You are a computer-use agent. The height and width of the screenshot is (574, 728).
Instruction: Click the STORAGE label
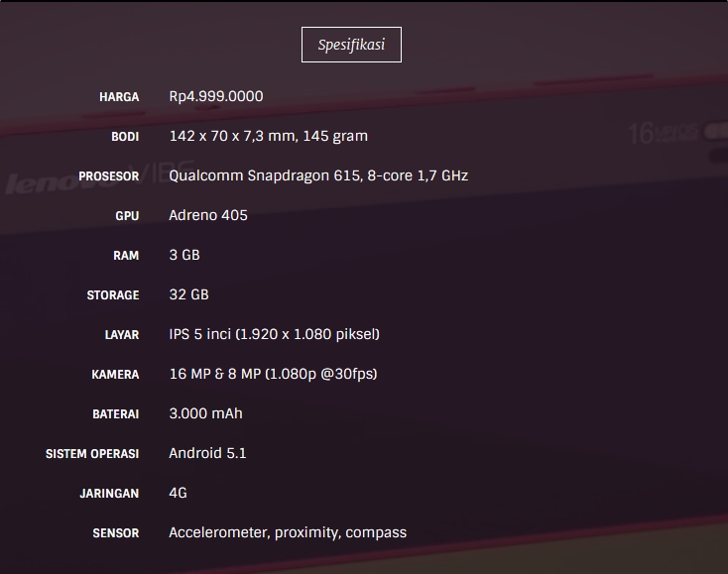click(113, 295)
